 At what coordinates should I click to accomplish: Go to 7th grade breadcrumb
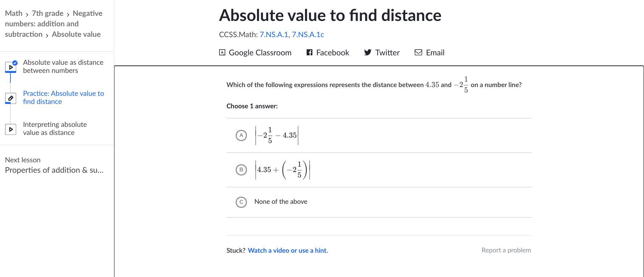point(48,13)
